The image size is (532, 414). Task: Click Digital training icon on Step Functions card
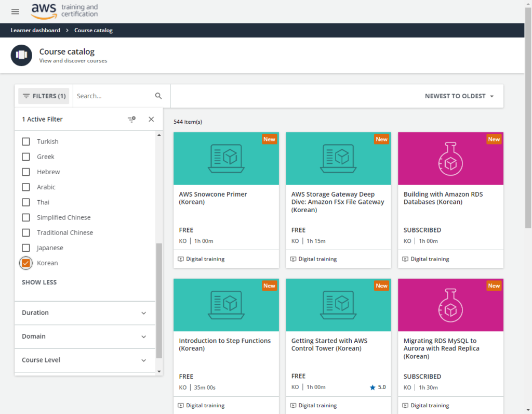click(181, 406)
